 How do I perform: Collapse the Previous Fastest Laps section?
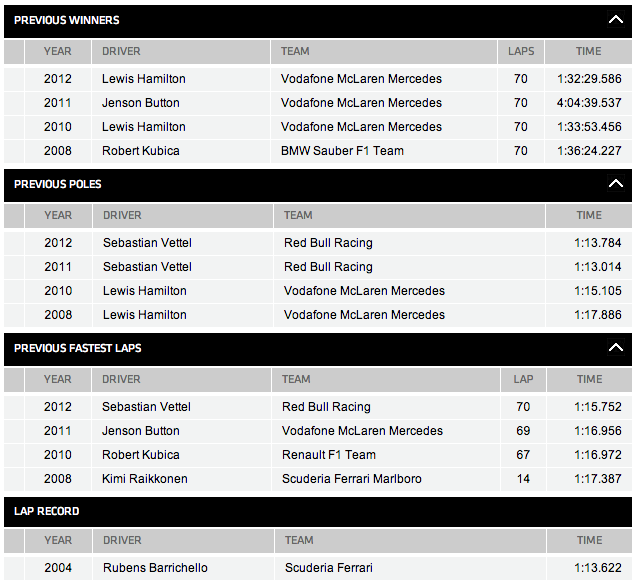click(x=615, y=348)
